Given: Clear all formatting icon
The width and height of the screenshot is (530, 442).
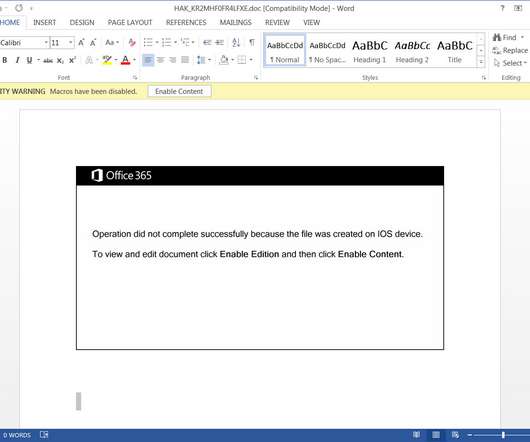Looking at the screenshot, I should 132,43.
